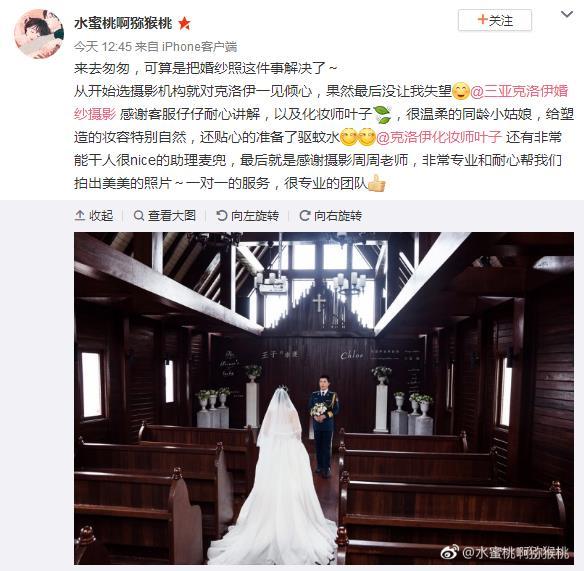
Task: Click the expanded wedding chapel photo
Action: coord(324,398)
